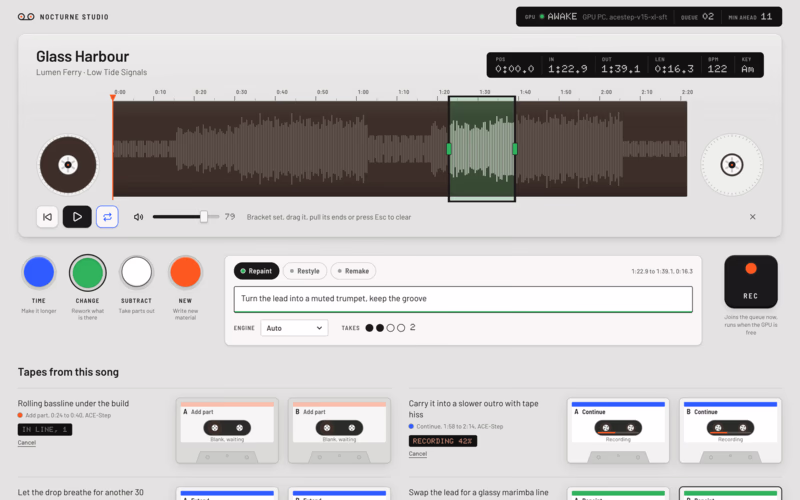Click the MIN AHEAD 11 readout
800x500 pixels.
coord(750,17)
